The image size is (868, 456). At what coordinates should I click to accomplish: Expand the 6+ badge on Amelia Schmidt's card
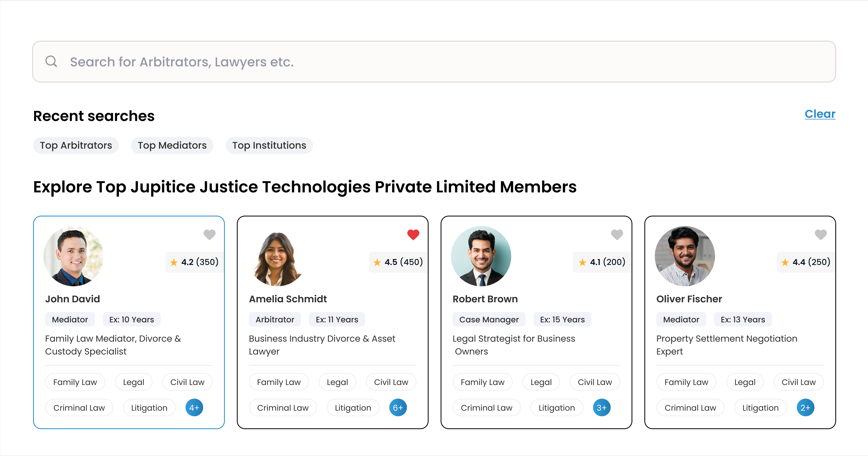point(398,407)
